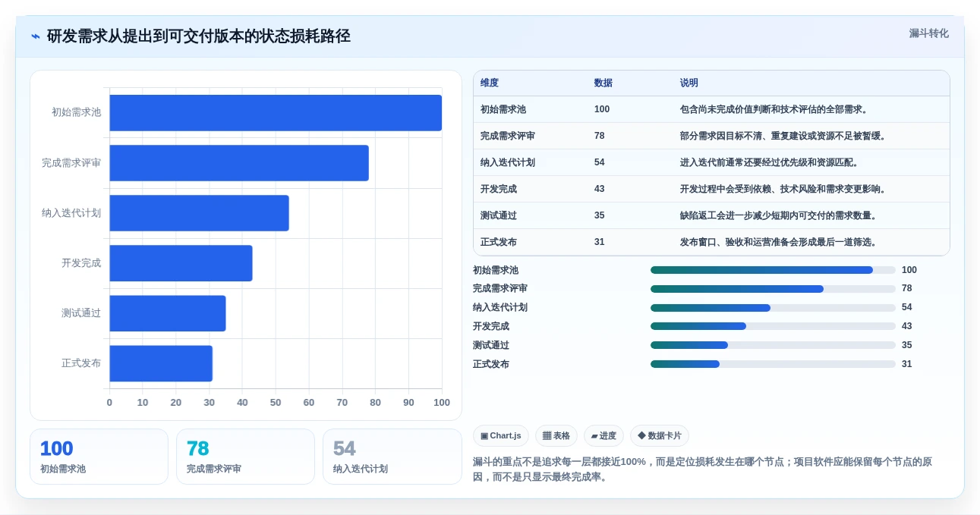Viewport: 980px width, 515px height.
Task: Click the 正式发布 progress bar
Action: click(773, 364)
